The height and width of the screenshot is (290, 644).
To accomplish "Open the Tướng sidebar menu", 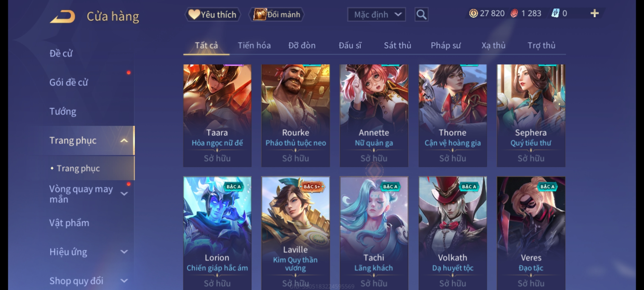I will click(63, 111).
